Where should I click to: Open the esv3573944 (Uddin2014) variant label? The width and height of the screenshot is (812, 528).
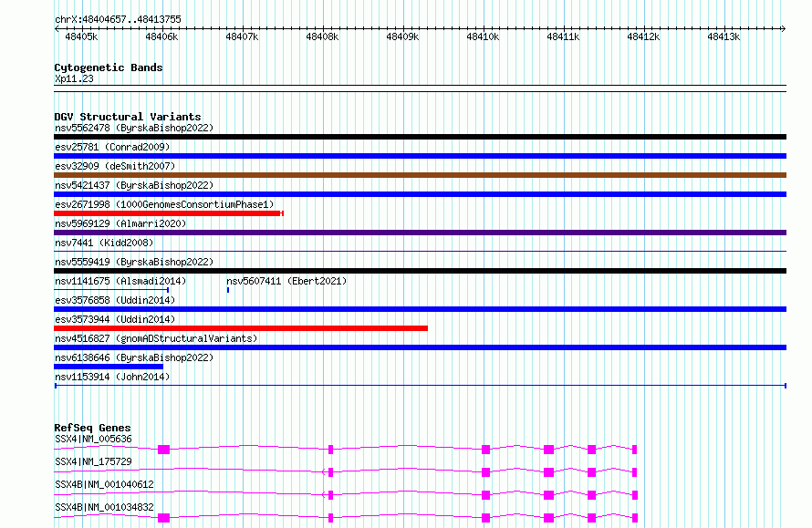115,319
